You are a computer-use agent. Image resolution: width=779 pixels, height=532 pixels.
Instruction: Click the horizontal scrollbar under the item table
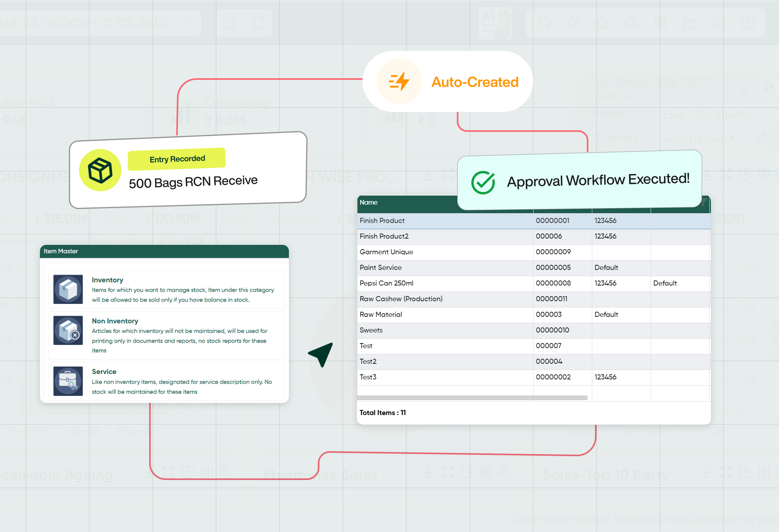(472, 397)
